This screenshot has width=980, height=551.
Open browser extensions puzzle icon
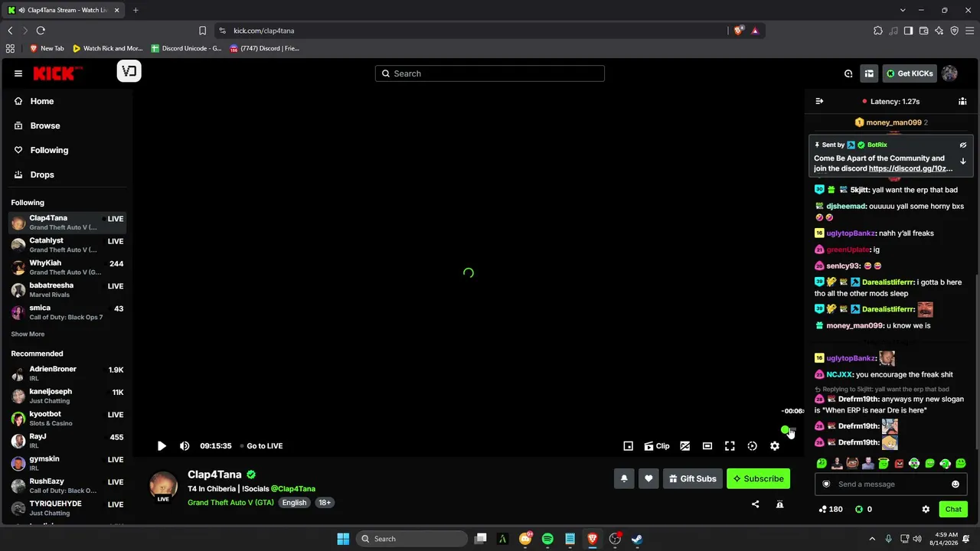878,31
